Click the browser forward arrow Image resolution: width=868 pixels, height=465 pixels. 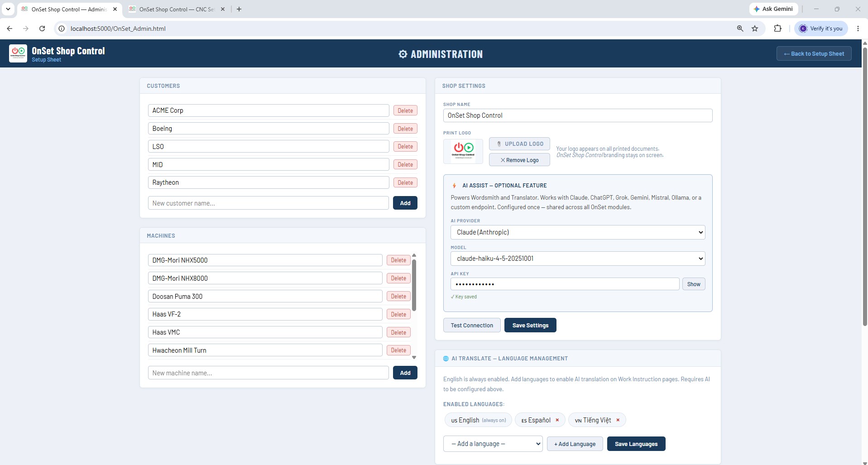26,29
